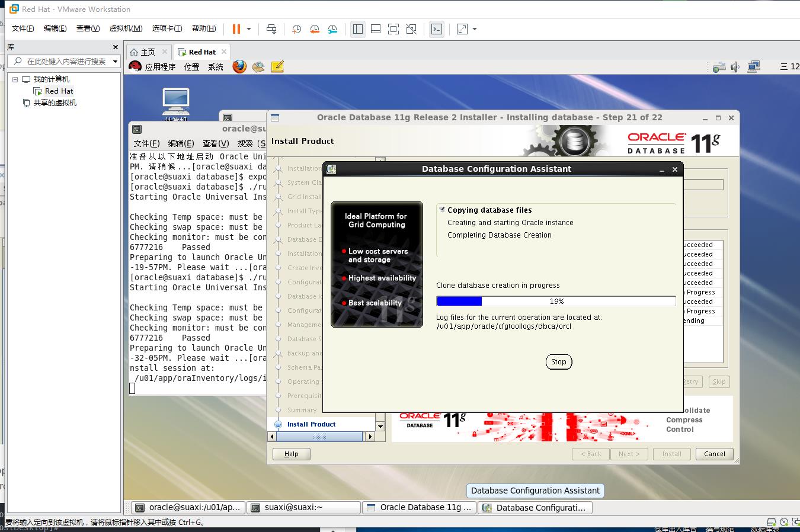The image size is (800, 532).
Task: Switch to the suaxi@suaxi:~ taskbar terminal
Action: [x=304, y=508]
